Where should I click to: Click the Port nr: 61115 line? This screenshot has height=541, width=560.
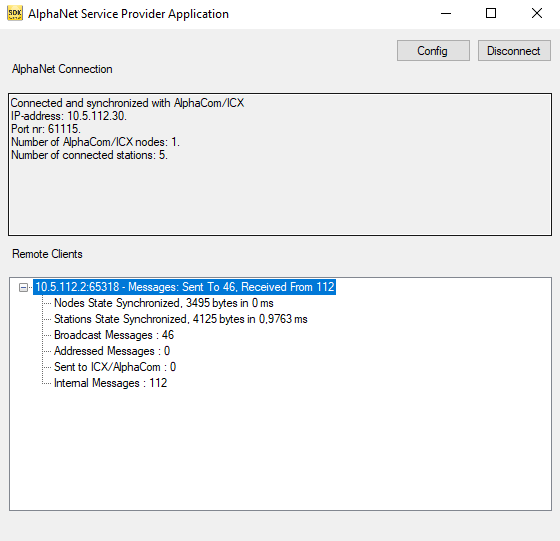[x=46, y=129]
